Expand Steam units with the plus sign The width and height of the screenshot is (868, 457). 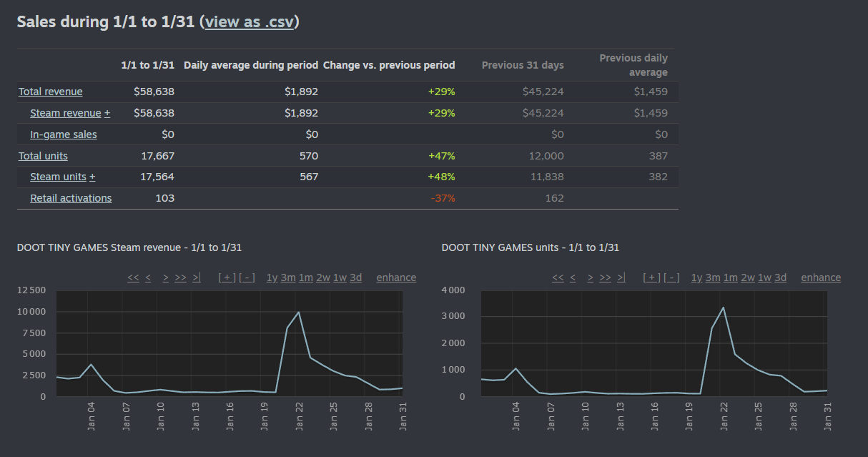coord(92,177)
